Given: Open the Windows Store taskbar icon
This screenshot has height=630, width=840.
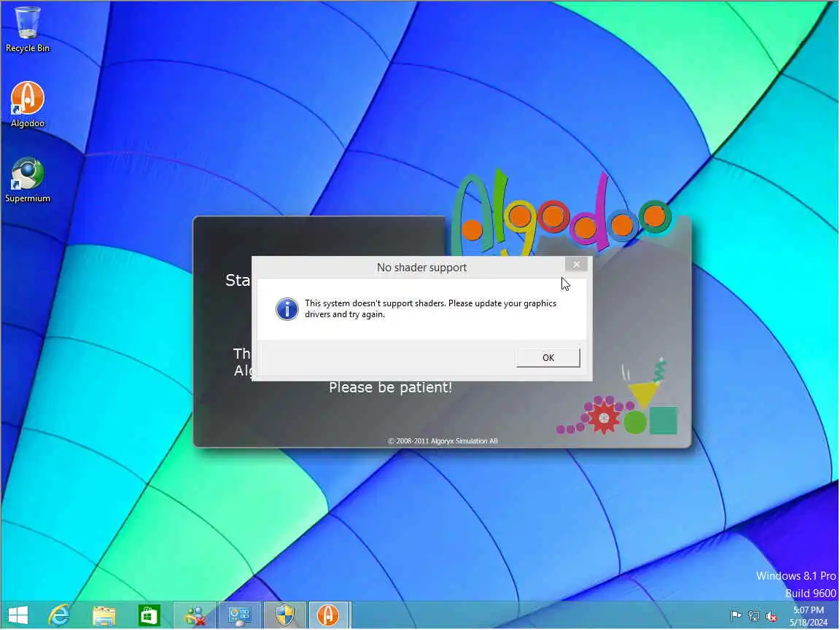Looking at the screenshot, I should point(149,615).
